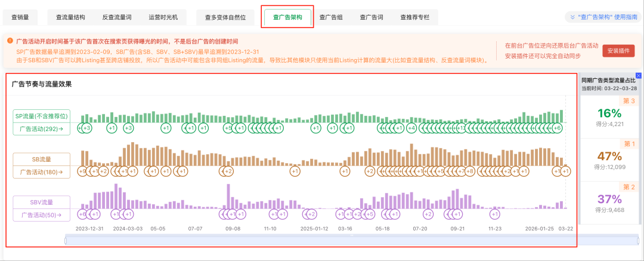Click the +6 marker in SBV row
This screenshot has height=261, width=644.
[82, 214]
